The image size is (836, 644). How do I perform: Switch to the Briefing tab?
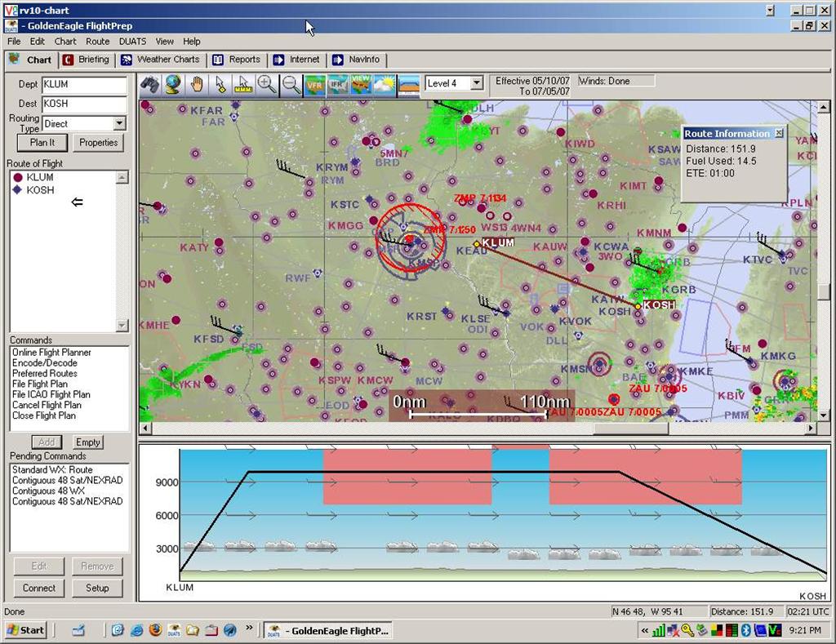87,60
